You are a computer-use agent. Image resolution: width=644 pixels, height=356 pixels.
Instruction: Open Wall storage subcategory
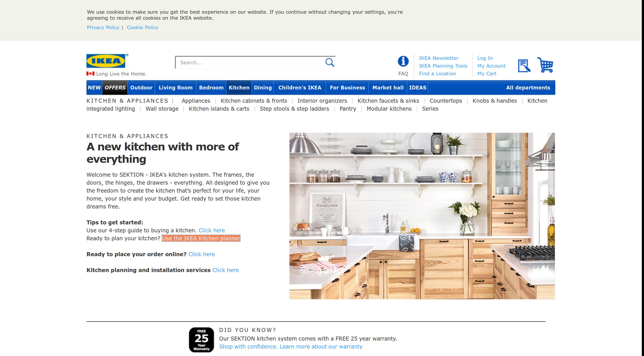click(x=162, y=109)
